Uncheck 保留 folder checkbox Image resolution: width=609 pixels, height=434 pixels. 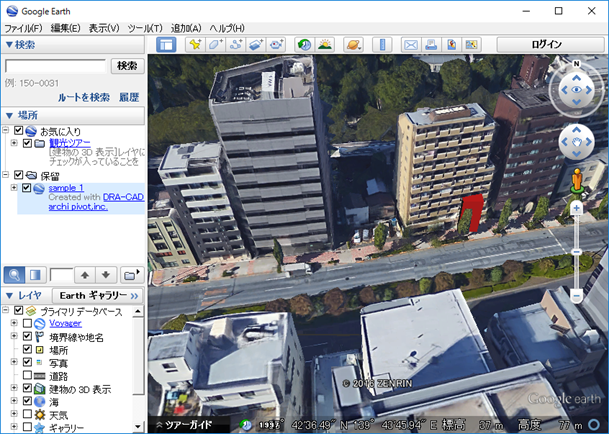(18, 175)
